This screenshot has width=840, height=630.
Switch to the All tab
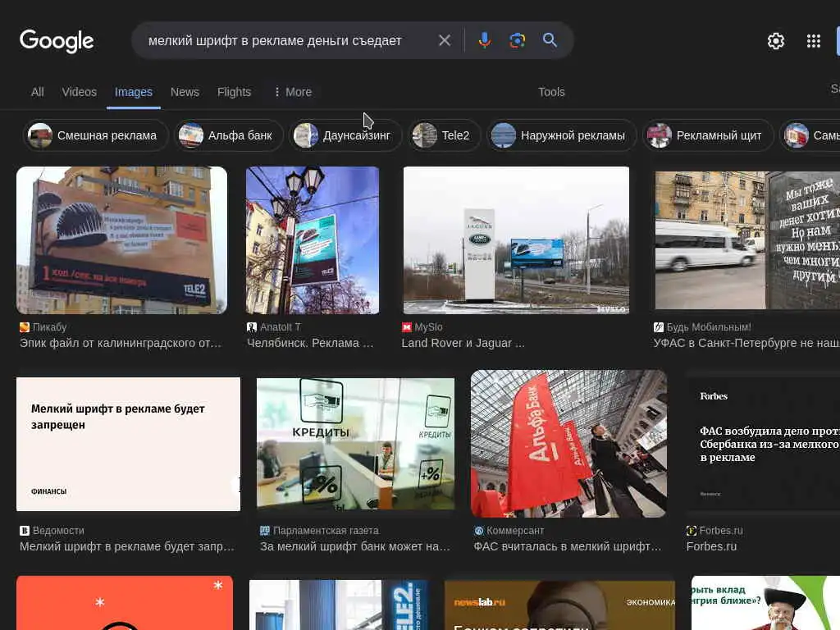(38, 92)
